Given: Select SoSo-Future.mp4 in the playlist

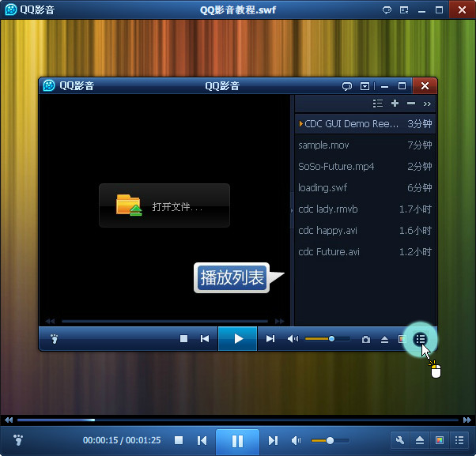Looking at the screenshot, I should [x=365, y=166].
